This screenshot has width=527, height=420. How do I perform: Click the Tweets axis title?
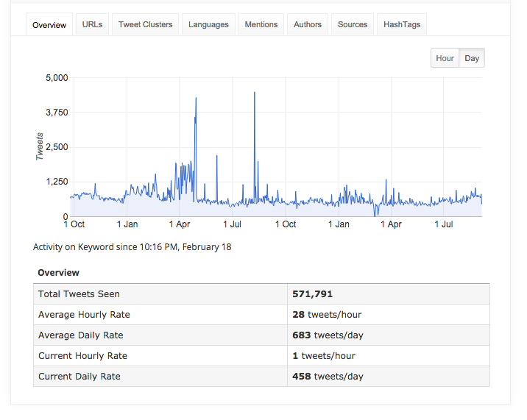coord(40,146)
